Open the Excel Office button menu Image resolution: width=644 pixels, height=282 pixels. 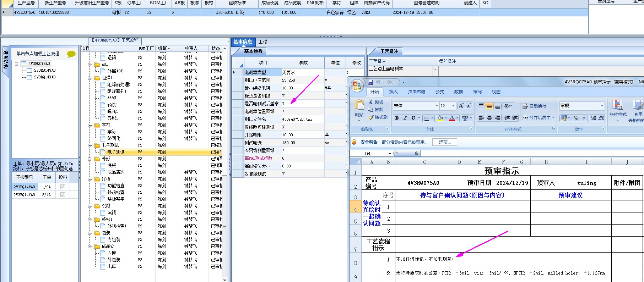coord(357,85)
